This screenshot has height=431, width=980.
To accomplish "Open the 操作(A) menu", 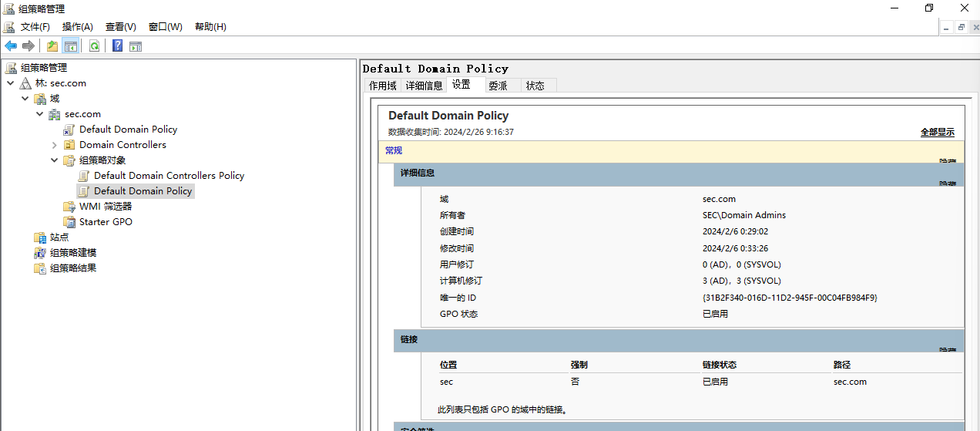I will (77, 27).
